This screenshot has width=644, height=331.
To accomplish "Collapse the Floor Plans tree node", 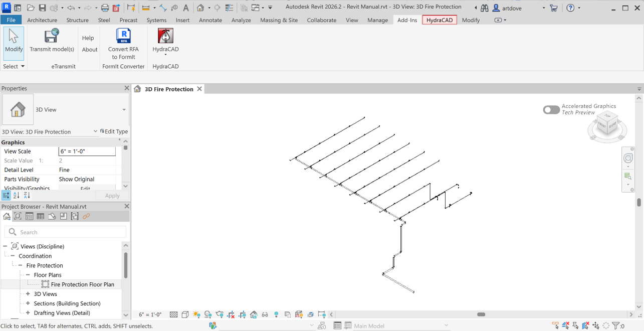I will click(28, 275).
